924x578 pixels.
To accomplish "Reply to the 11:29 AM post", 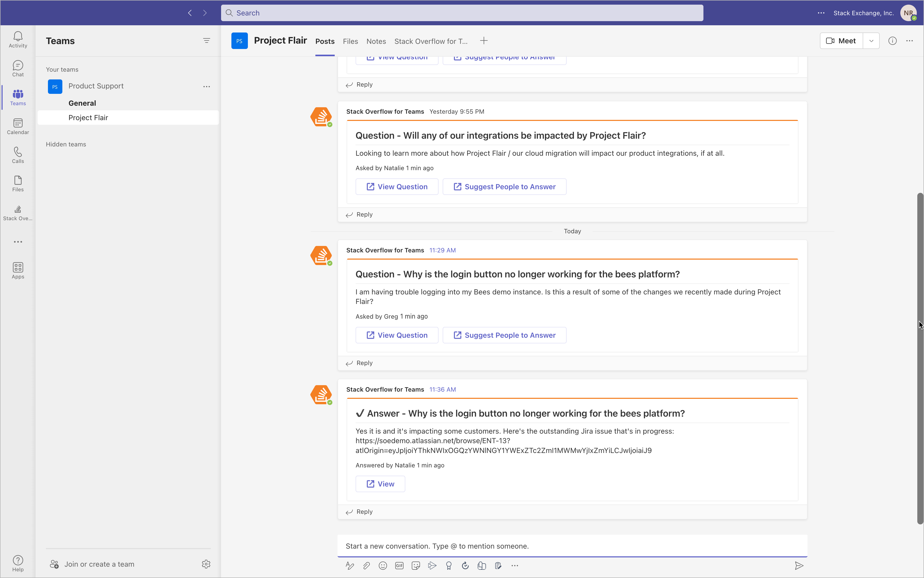I will [x=359, y=363].
